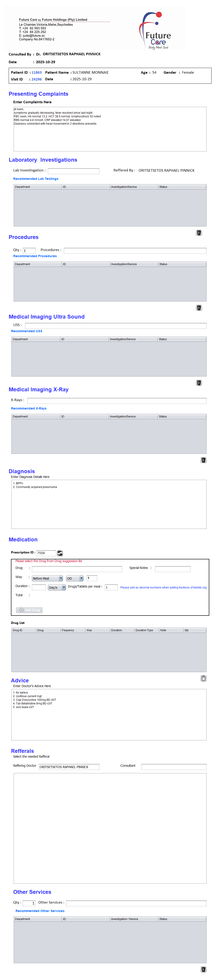This screenshot has width=212, height=980.
Task: Open Patient ID 11863 link
Action: 37,73
